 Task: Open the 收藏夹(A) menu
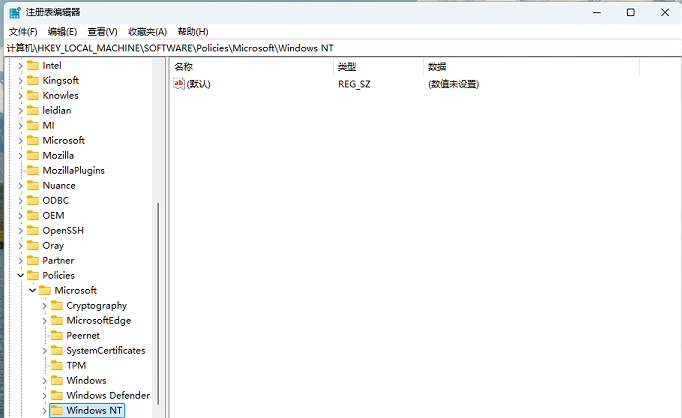[147, 32]
